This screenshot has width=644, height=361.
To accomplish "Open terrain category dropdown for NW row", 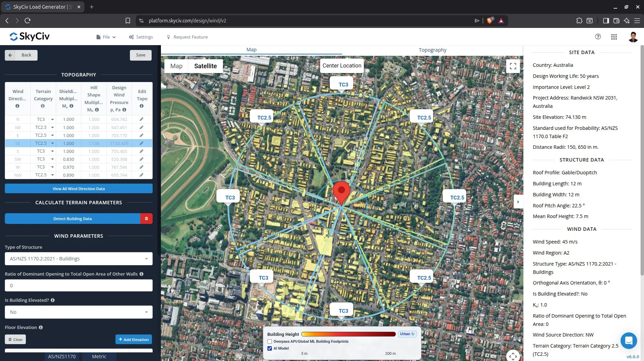I will (52, 175).
